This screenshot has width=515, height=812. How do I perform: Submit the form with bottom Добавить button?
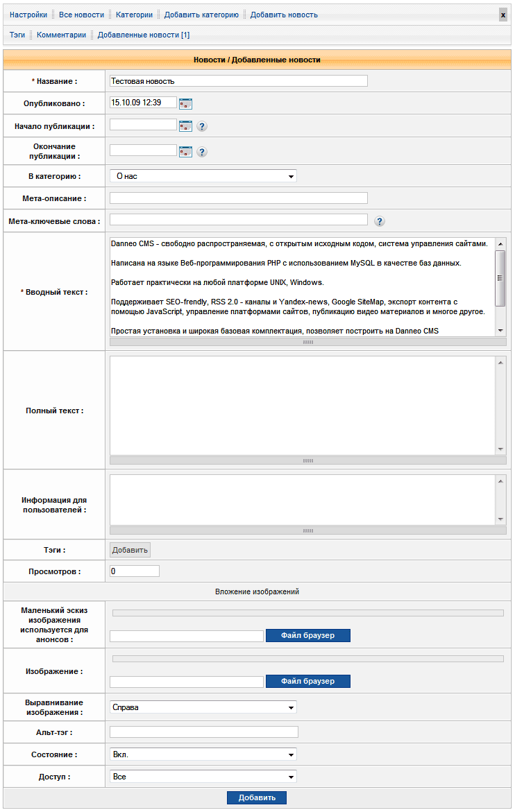[x=256, y=797]
